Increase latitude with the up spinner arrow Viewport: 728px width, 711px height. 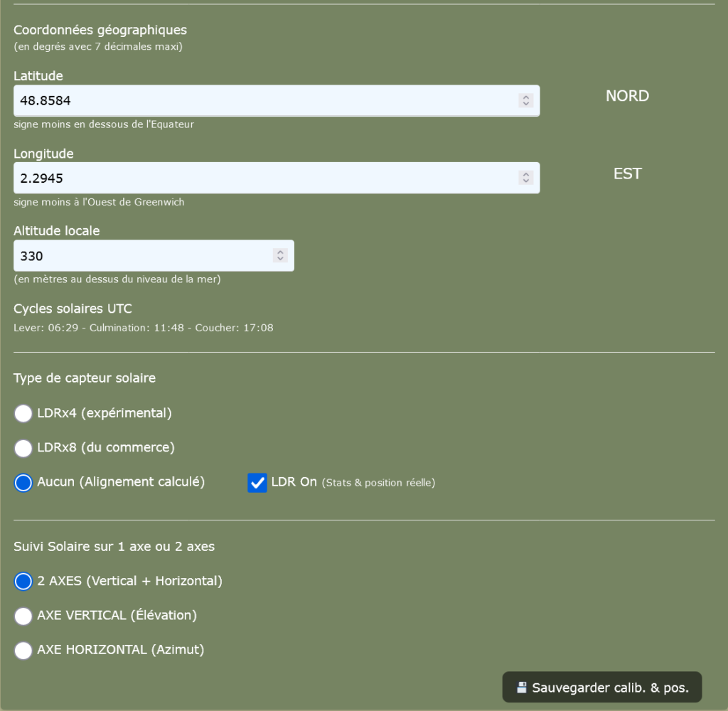(x=526, y=97)
